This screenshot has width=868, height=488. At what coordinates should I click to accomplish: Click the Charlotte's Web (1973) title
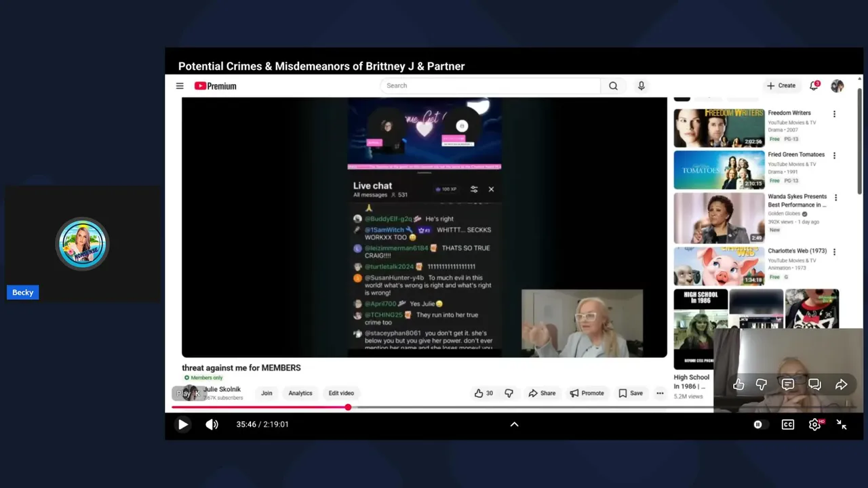tap(797, 251)
